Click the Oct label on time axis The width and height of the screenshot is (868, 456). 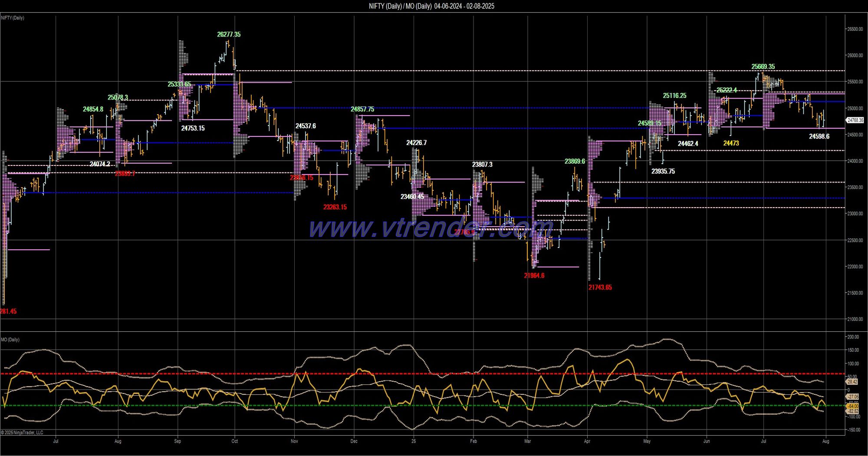[x=235, y=441]
